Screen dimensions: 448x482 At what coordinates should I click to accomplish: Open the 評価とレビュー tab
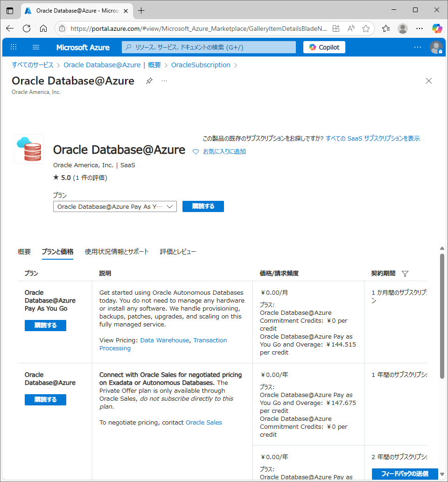(x=178, y=252)
